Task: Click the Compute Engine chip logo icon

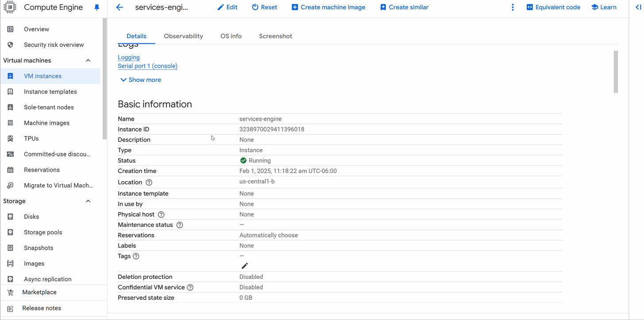Action: pos(10,7)
